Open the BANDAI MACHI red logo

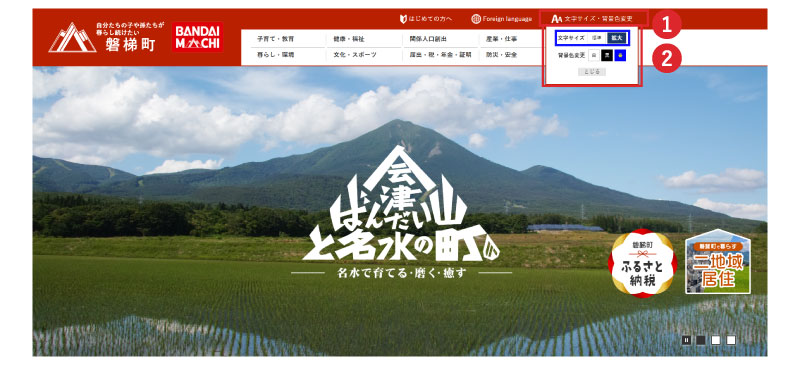pos(197,37)
